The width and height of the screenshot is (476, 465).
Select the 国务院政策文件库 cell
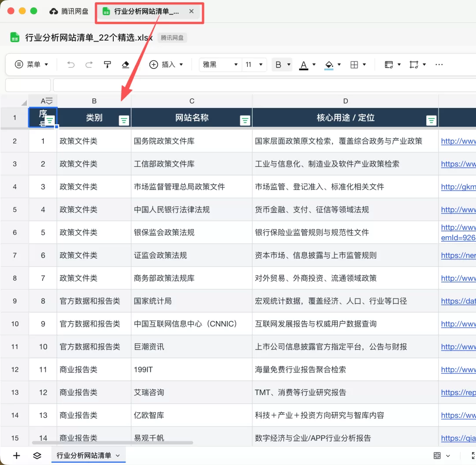coord(192,141)
